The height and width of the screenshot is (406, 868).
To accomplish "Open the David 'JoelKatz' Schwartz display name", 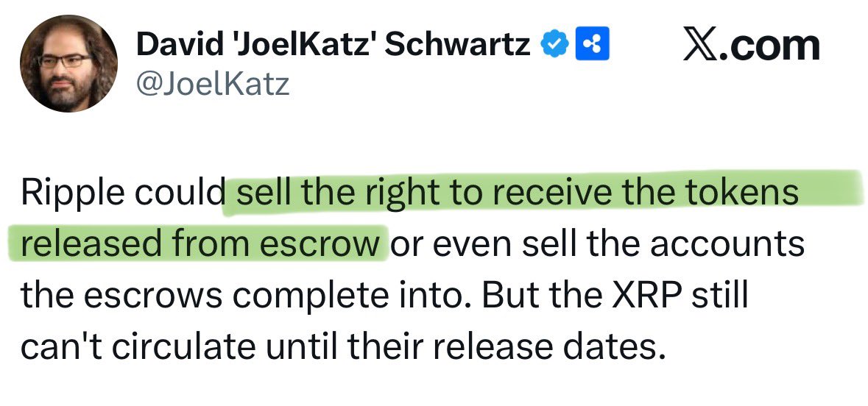I will [x=333, y=47].
